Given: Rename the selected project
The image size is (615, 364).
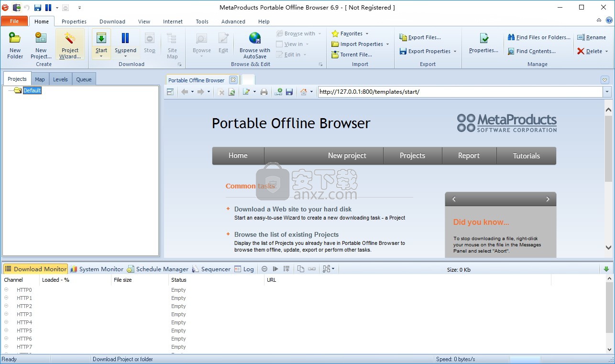Looking at the screenshot, I should coord(592,37).
